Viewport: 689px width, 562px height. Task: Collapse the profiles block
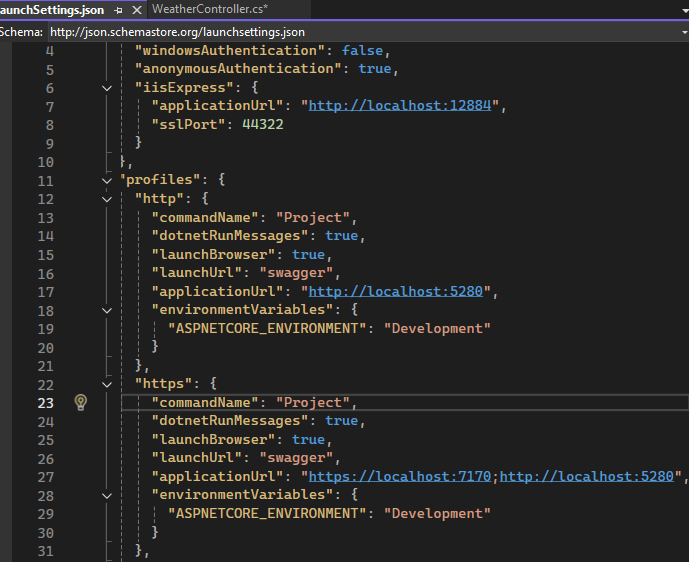pyautogui.click(x=107, y=180)
